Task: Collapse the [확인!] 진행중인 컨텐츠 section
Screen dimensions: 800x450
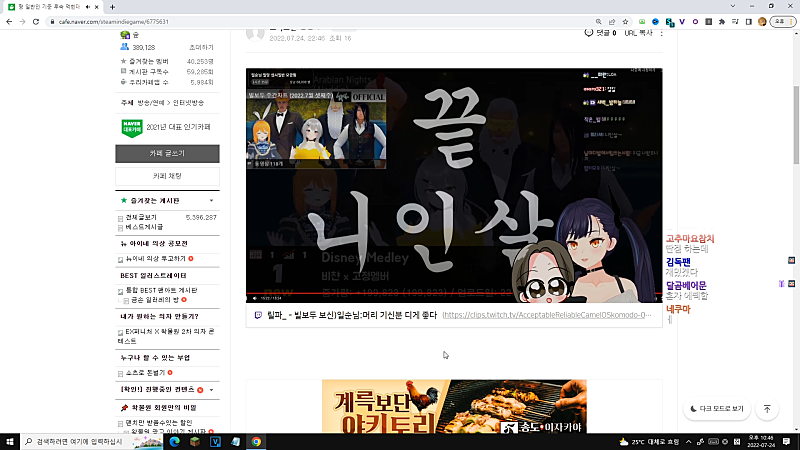Action: click(x=211, y=389)
